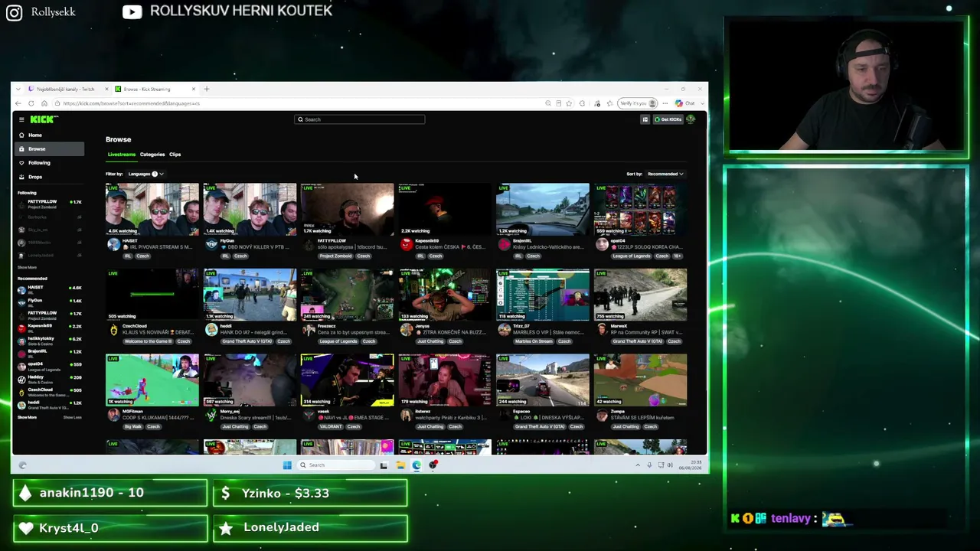Switch to the Clips tab
980x551 pixels.
click(x=175, y=155)
